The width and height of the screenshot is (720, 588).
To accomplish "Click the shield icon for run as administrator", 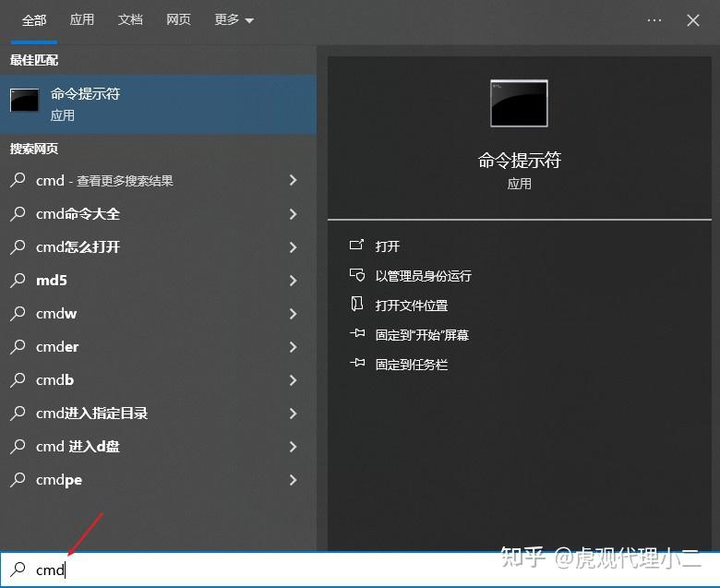I will click(357, 274).
